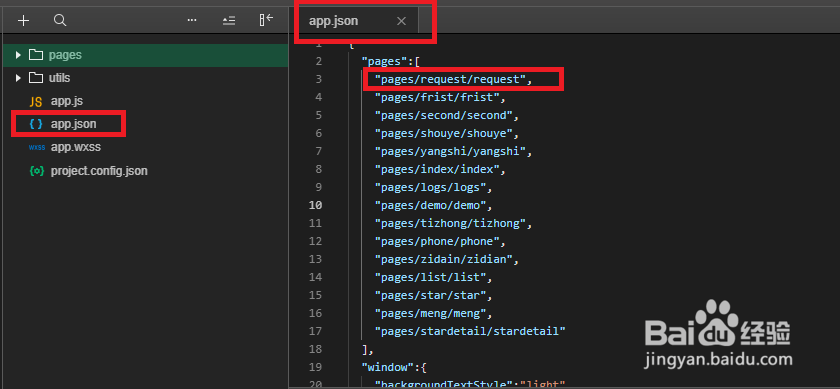Viewport: 840px width, 389px height.
Task: Click the "pages/tizhong/tizhong" entry
Action: [x=454, y=223]
